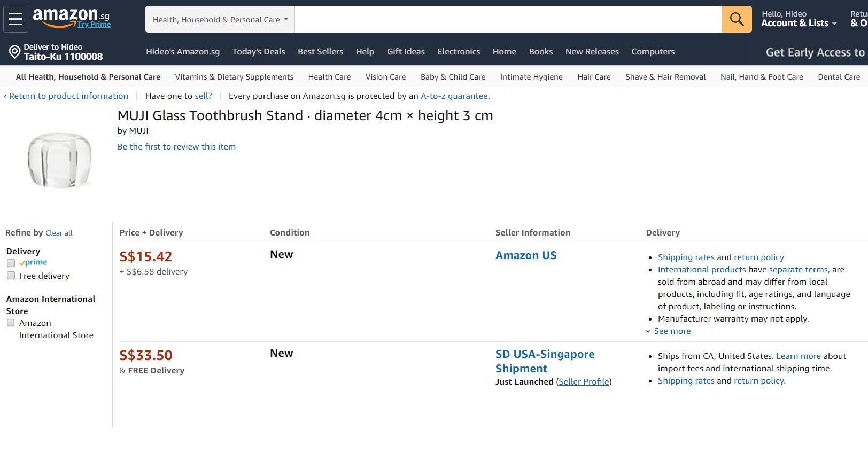Click return policy link for SD USA-Singapore

pyautogui.click(x=759, y=381)
